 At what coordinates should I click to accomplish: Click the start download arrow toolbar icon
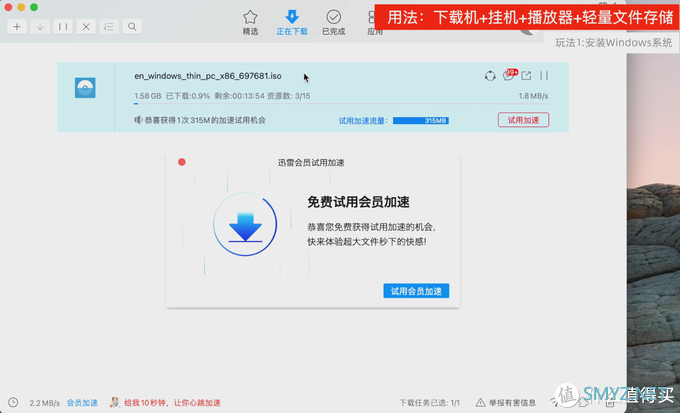click(40, 27)
